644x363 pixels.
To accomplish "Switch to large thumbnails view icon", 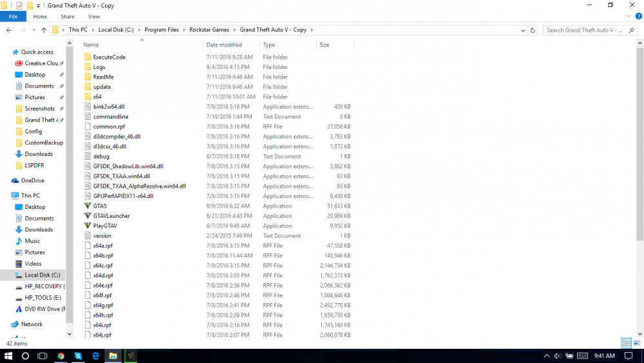I will pos(637,343).
